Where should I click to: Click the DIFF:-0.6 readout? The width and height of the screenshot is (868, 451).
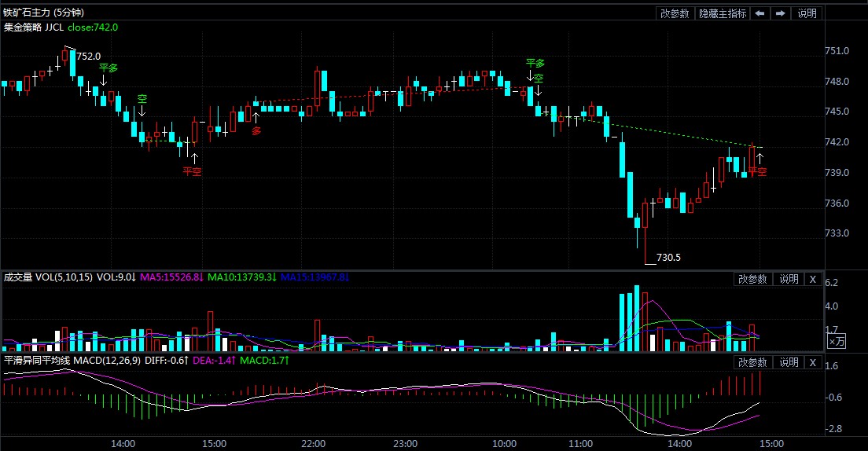167,361
